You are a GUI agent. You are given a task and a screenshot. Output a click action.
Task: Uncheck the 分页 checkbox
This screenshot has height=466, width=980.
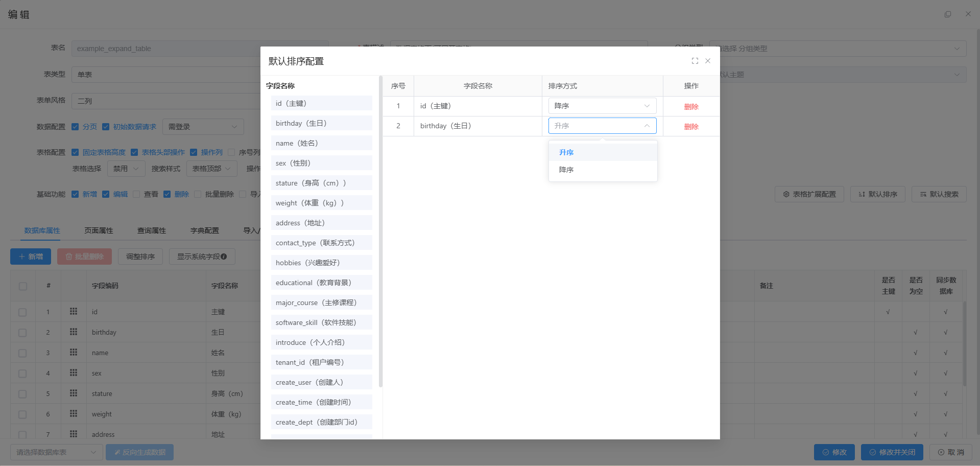75,127
